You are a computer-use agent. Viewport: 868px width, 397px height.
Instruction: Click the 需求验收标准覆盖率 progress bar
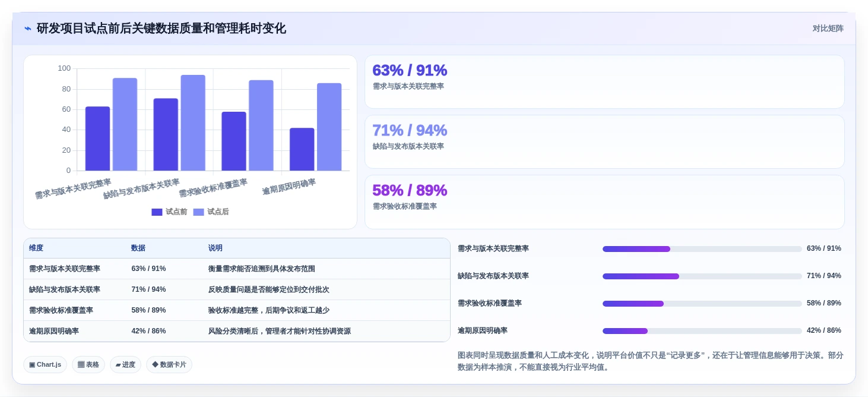tap(702, 304)
